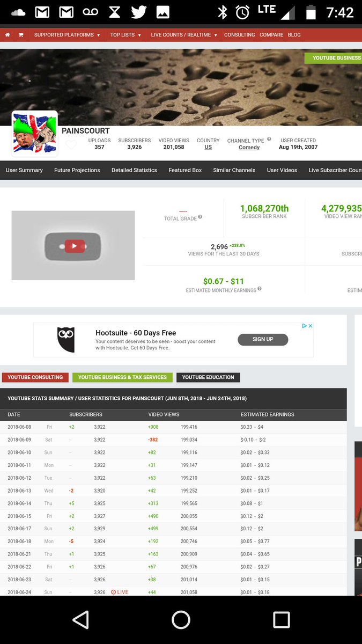Tap the +5 subscriber change on 2018-06-14

tap(71, 503)
